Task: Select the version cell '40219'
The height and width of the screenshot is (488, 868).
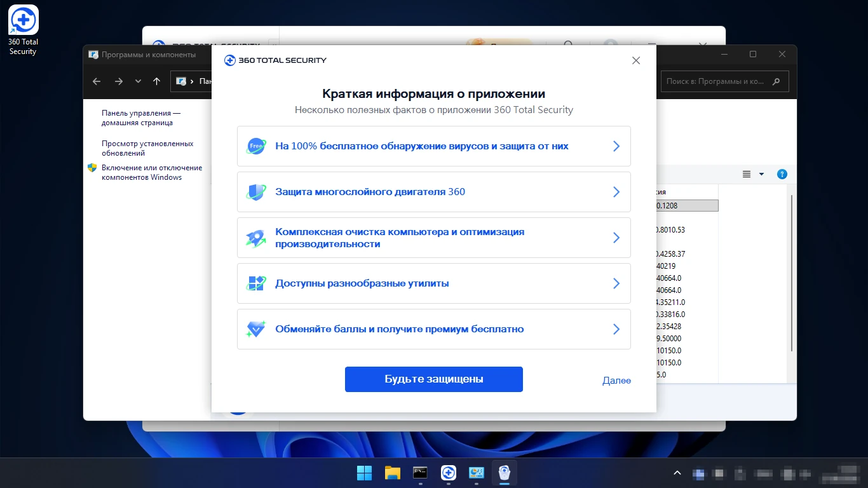Action: coord(667,266)
